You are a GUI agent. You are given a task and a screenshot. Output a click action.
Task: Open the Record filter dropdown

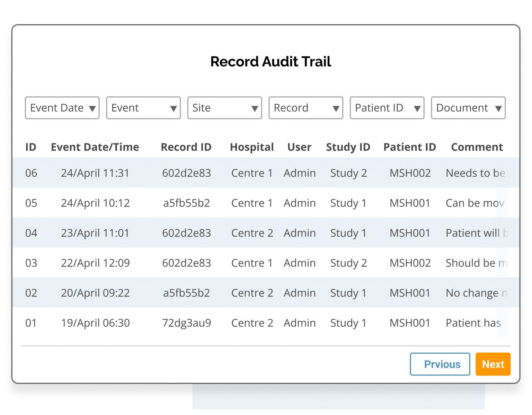(x=306, y=108)
